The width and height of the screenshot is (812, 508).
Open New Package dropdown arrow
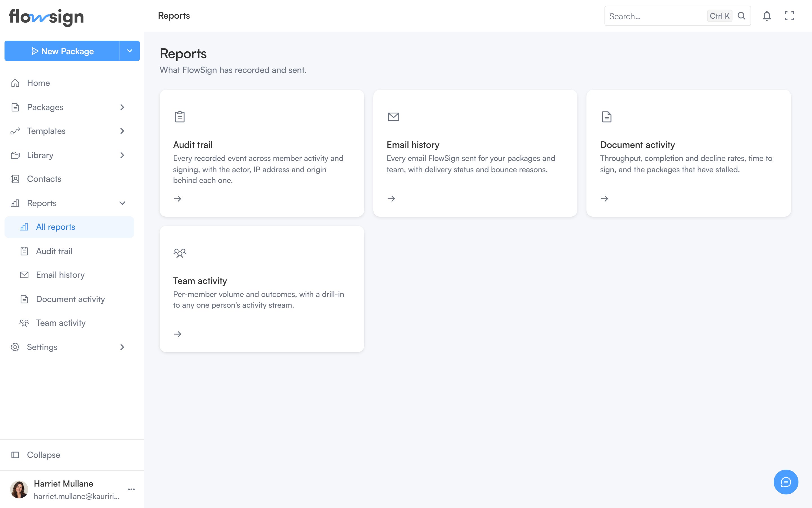(x=129, y=51)
